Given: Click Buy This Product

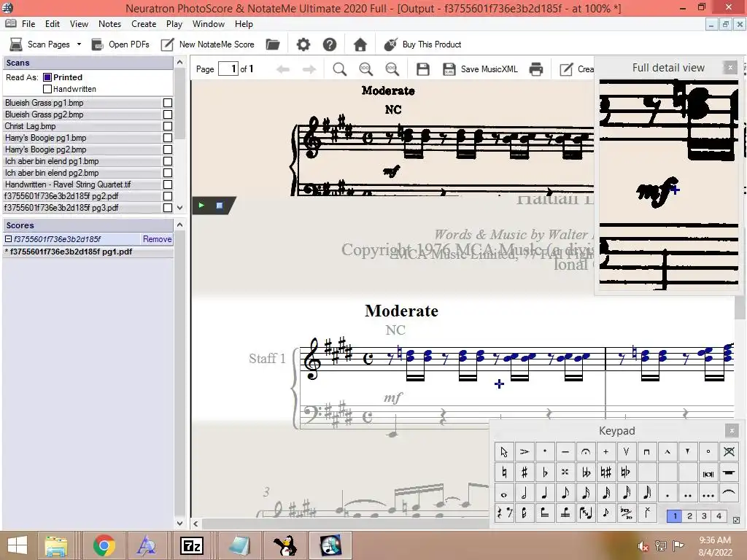Looking at the screenshot, I should click(x=422, y=44).
